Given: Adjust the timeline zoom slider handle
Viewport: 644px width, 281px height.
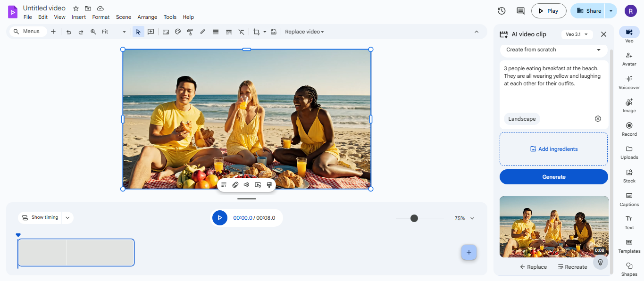Looking at the screenshot, I should point(414,218).
